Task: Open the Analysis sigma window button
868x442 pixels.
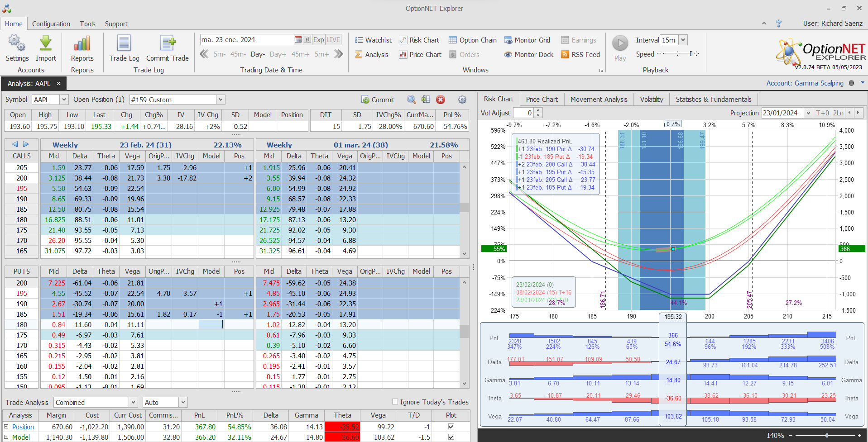Action: [371, 55]
